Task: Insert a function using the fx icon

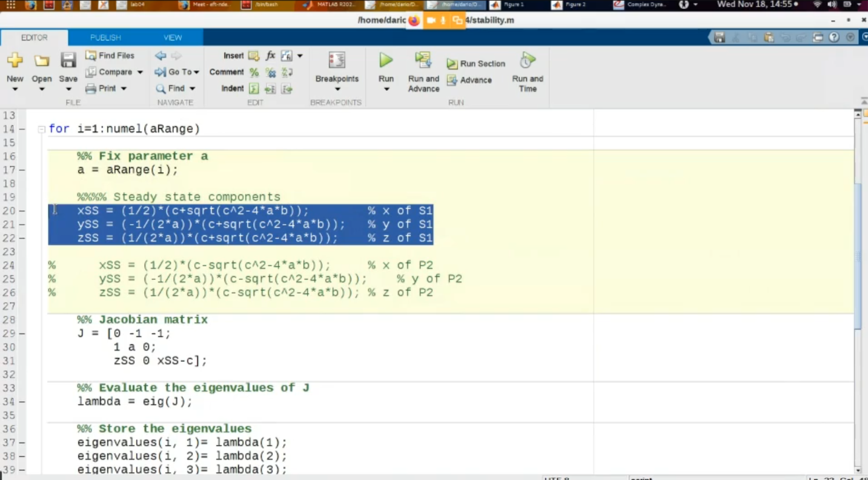Action: (x=270, y=56)
